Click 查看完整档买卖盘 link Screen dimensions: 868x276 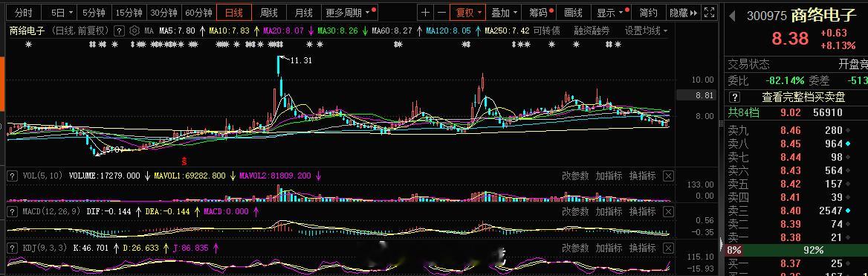(803, 97)
